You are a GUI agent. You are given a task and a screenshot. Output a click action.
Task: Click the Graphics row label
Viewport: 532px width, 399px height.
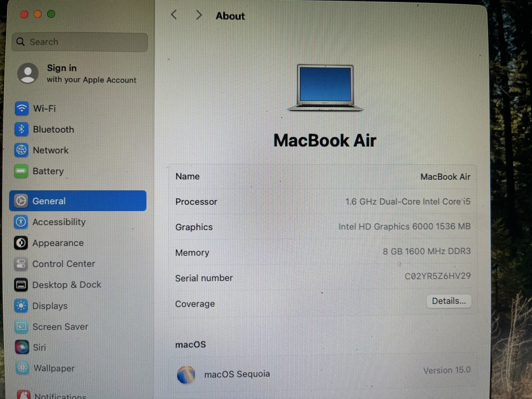(x=194, y=227)
